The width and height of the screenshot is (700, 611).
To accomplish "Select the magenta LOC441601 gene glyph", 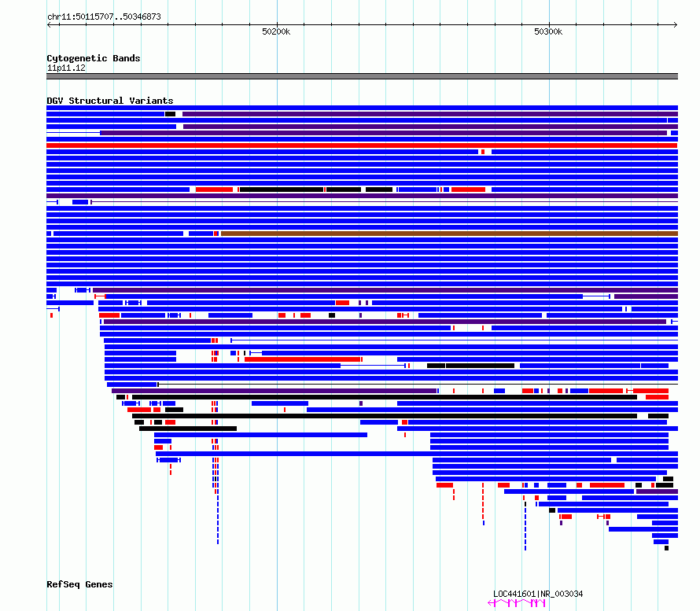I will tap(517, 603).
